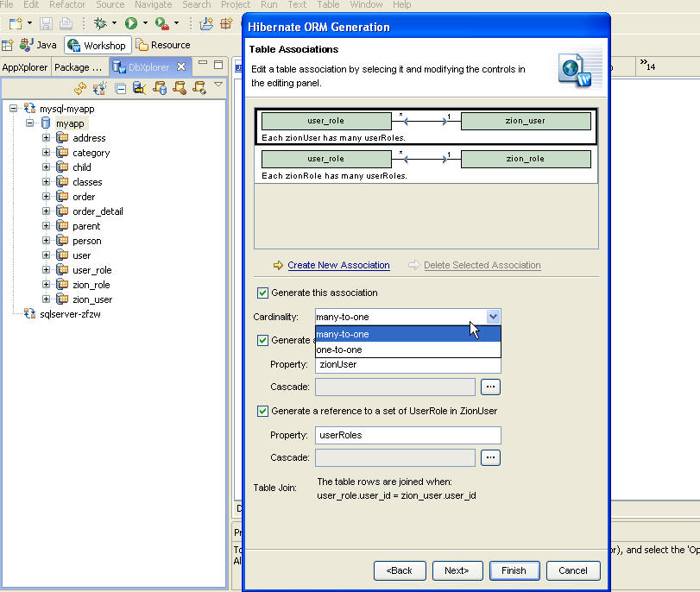Uncheck Generate this association
Screen dimensions: 700x592
(x=262, y=293)
